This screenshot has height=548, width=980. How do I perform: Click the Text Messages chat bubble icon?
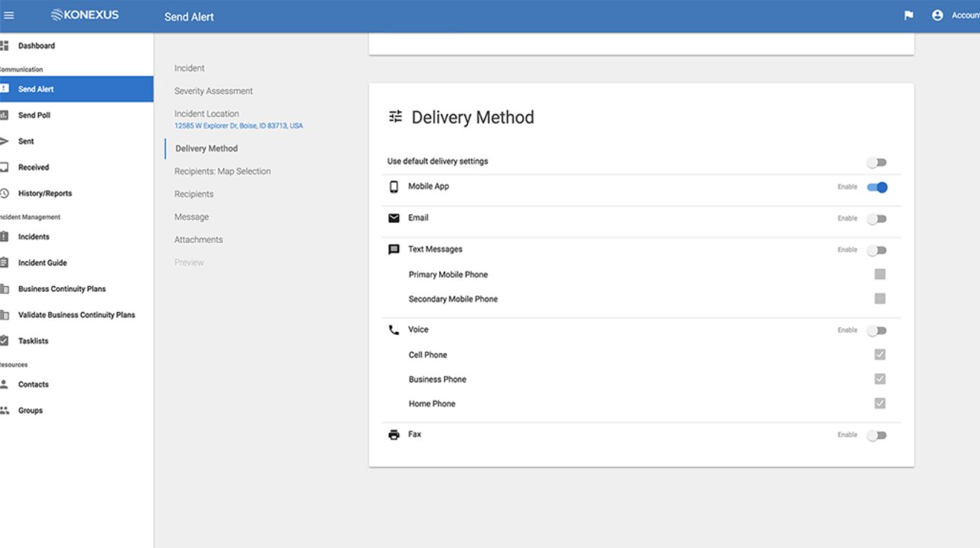click(x=394, y=249)
